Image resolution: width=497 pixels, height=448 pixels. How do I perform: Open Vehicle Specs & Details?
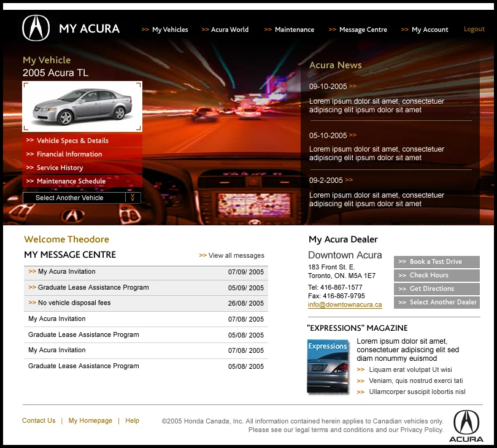pyautogui.click(x=82, y=141)
